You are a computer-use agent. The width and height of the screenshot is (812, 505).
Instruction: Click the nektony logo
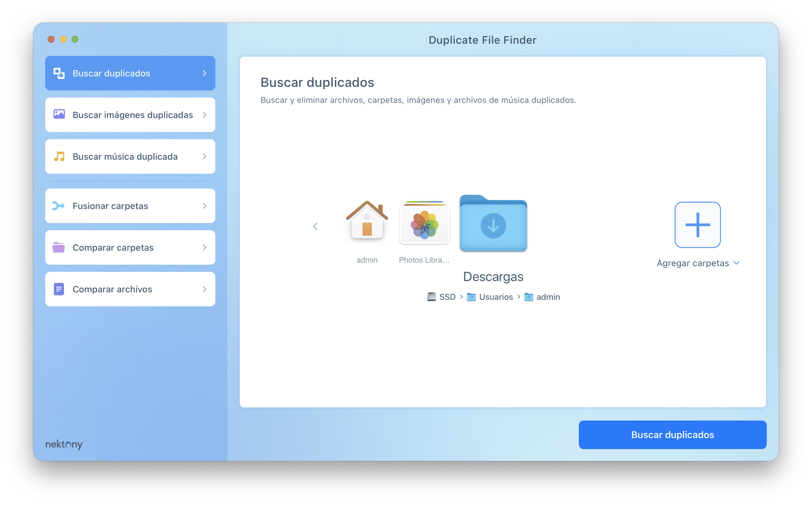pos(64,444)
